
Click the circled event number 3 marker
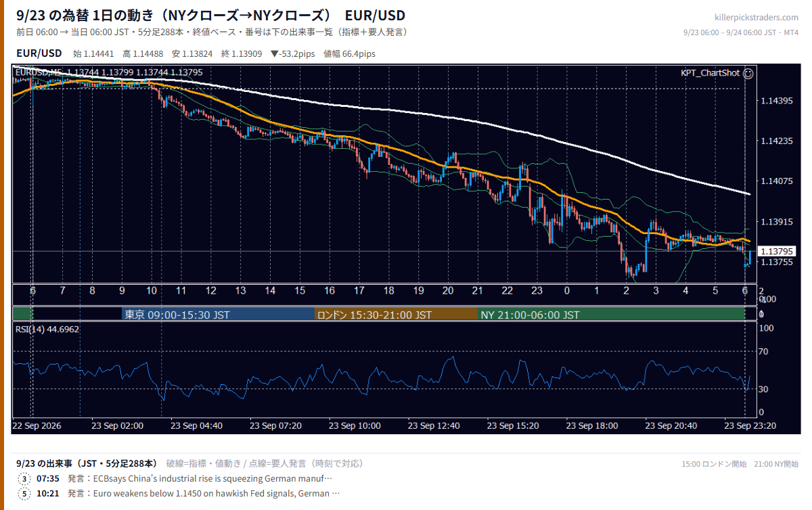[25, 478]
